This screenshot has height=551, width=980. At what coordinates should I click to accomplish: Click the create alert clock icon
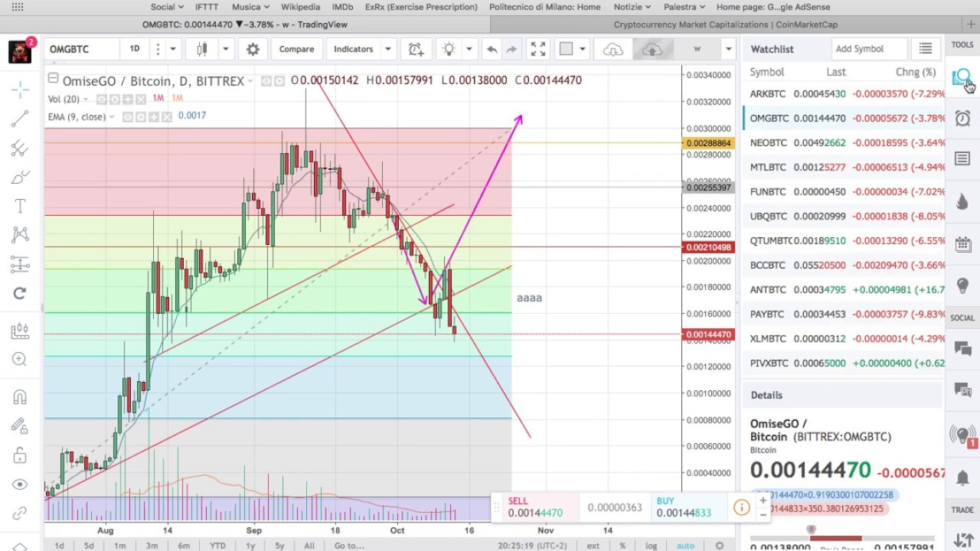[416, 49]
